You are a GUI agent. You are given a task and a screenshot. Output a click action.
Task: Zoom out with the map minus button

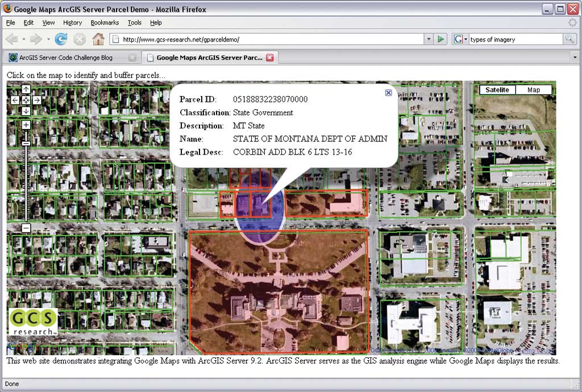pyautogui.click(x=26, y=228)
